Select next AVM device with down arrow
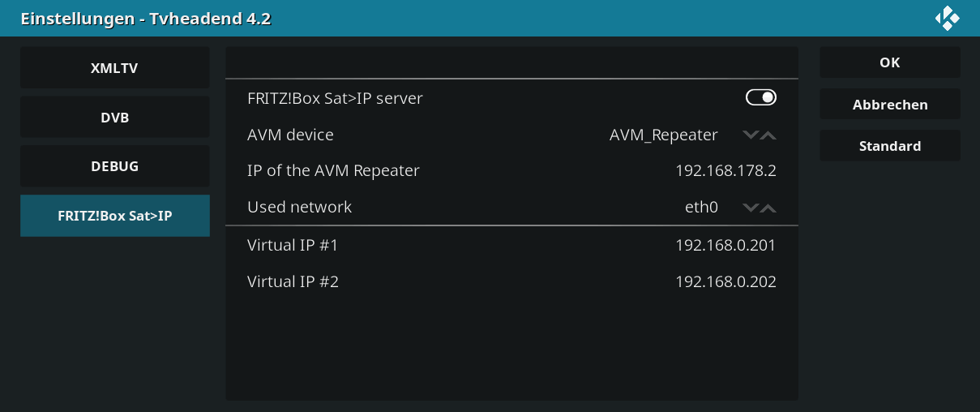Viewport: 980px width, 412px height. (x=751, y=135)
